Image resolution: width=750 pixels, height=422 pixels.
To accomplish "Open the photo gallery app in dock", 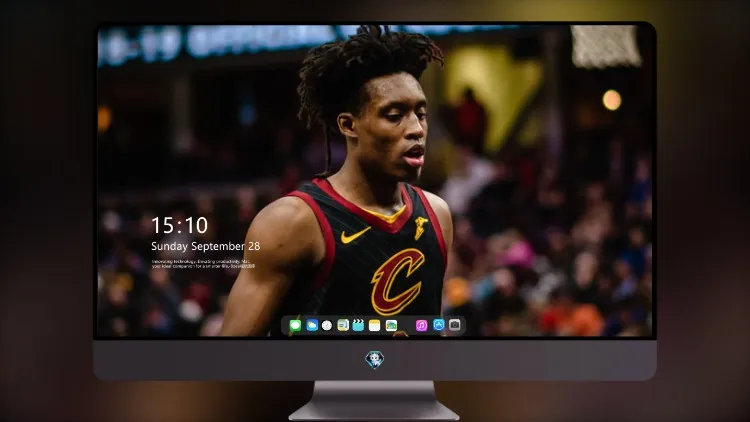I will pyautogui.click(x=391, y=325).
